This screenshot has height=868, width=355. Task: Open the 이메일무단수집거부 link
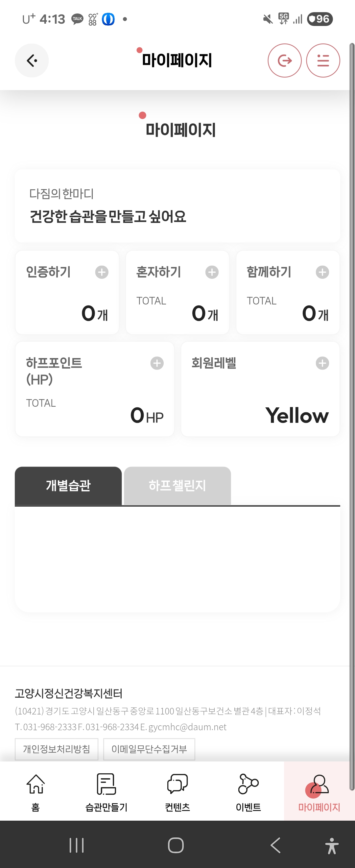(149, 749)
